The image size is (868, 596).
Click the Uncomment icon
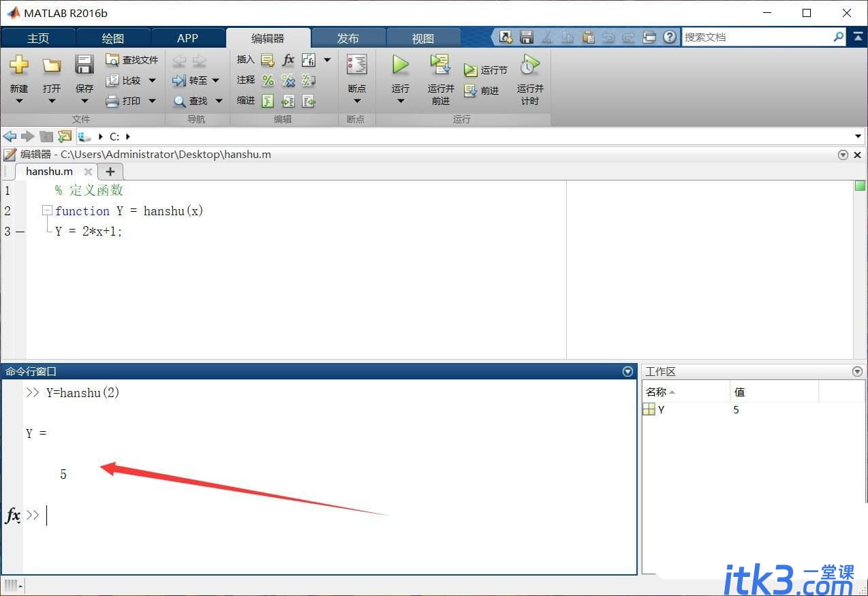[288, 80]
